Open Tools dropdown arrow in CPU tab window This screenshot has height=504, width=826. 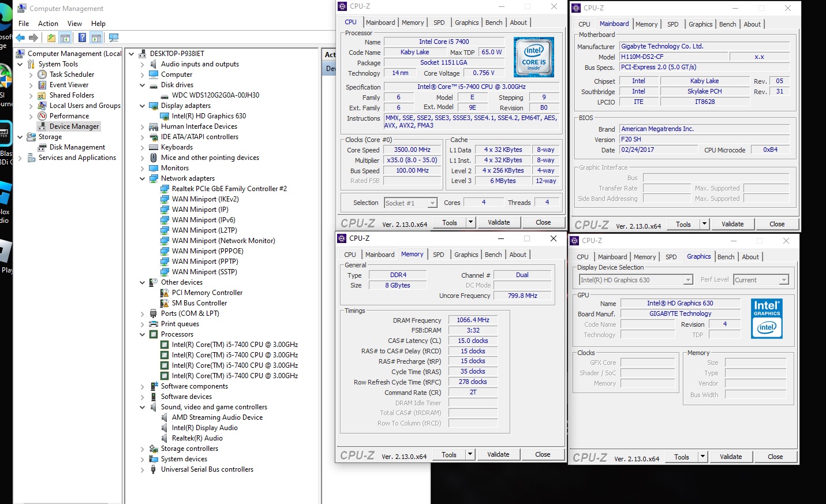click(470, 222)
